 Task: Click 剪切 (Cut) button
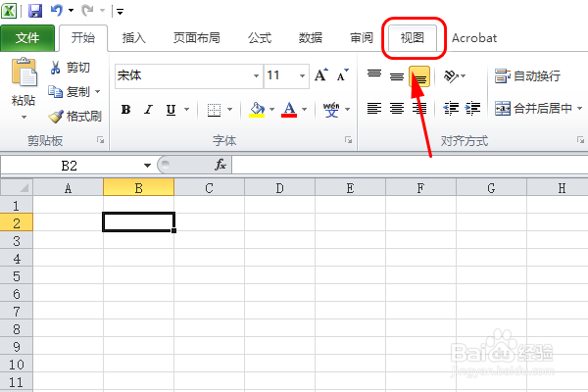pyautogui.click(x=71, y=68)
